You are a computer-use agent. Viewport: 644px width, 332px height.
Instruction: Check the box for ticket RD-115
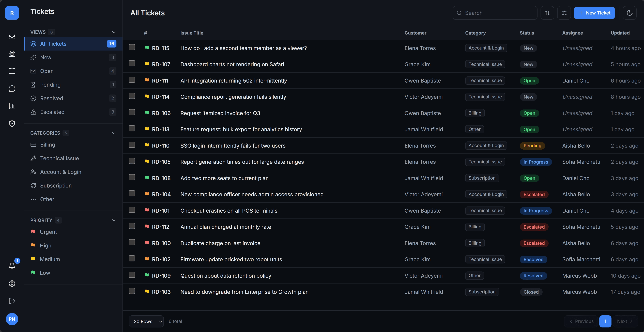132,48
